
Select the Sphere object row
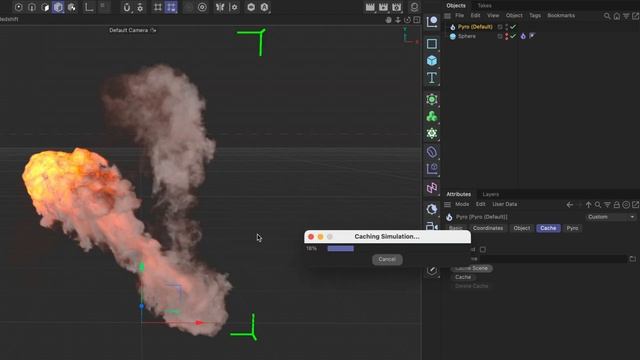[x=467, y=36]
